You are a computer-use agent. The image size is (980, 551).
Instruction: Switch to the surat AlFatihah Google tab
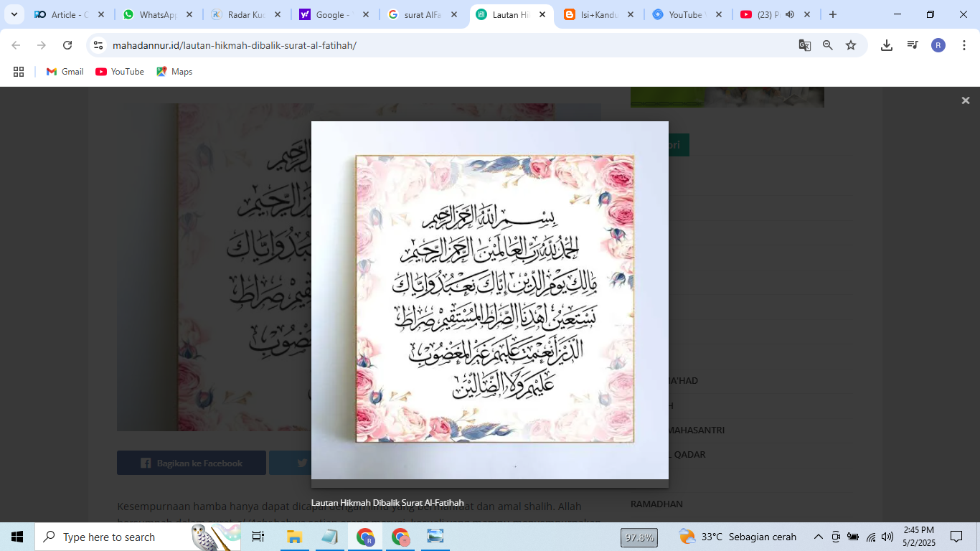point(423,14)
